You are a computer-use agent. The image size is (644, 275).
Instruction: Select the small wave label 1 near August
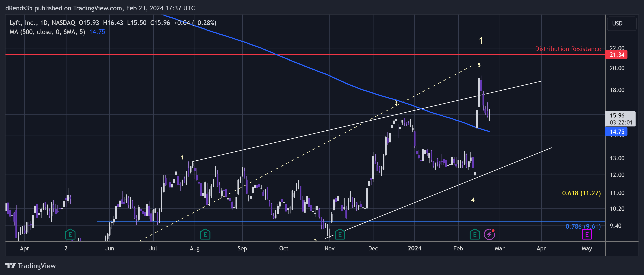tap(182, 158)
